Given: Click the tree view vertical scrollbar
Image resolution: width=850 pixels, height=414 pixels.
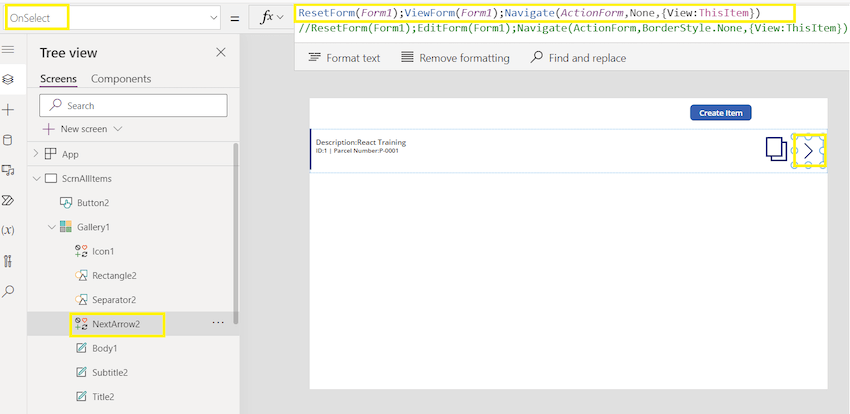Looking at the screenshot, I should pos(236,233).
